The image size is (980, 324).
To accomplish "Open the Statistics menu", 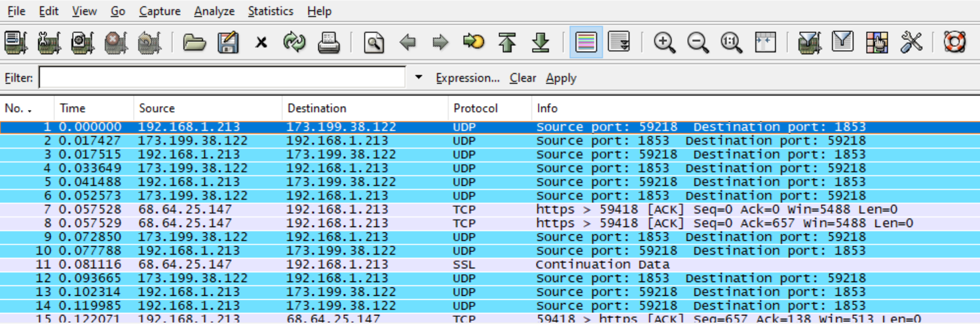I will click(271, 11).
